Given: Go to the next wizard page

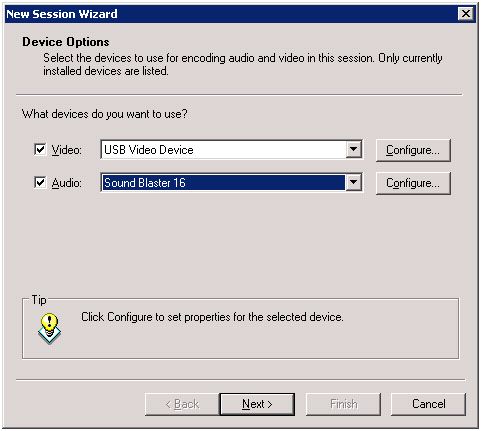Looking at the screenshot, I should (257, 404).
